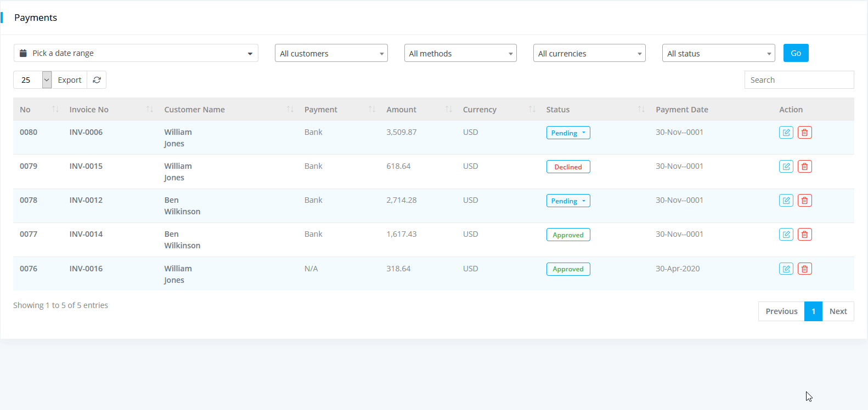Delete payment 0080 for INV-0006
This screenshot has height=410, width=868.
[x=804, y=133]
